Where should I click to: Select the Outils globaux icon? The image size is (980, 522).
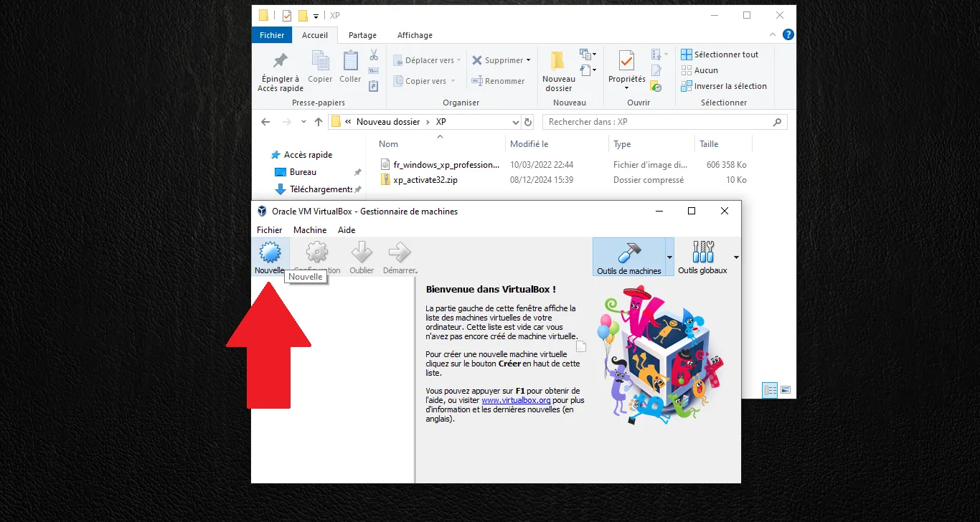(704, 252)
